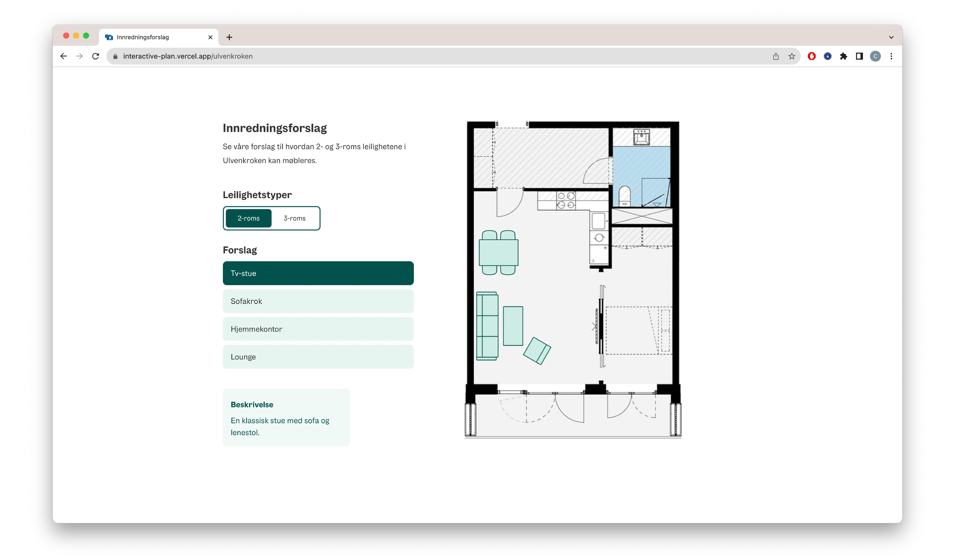Click the browser forward arrow
The image size is (955, 560).
coord(80,56)
